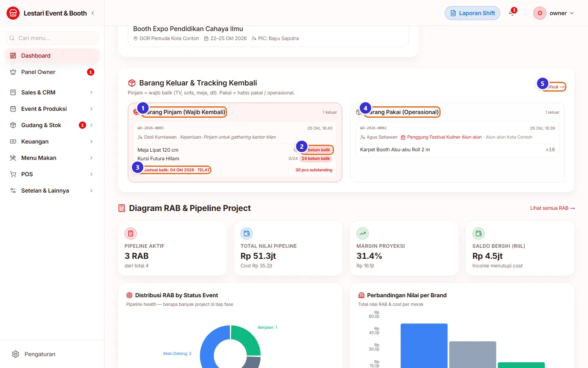Open Pengaturan settings
588x368 pixels.
[x=52, y=354]
